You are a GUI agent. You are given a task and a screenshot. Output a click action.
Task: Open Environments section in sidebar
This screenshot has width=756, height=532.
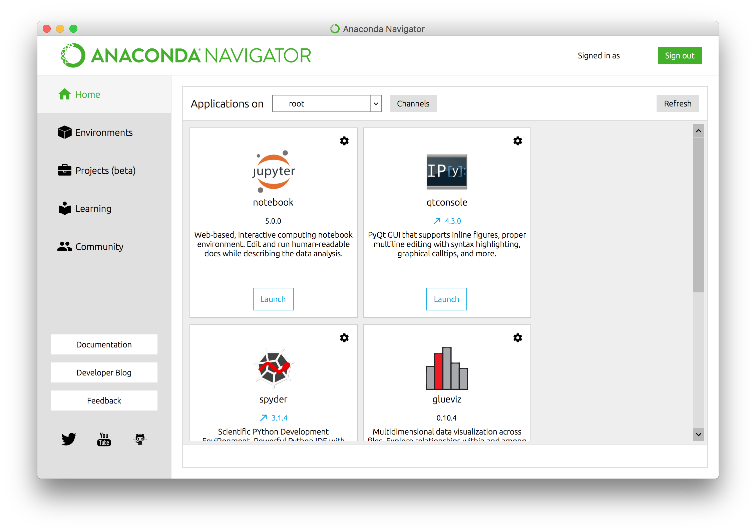105,132
